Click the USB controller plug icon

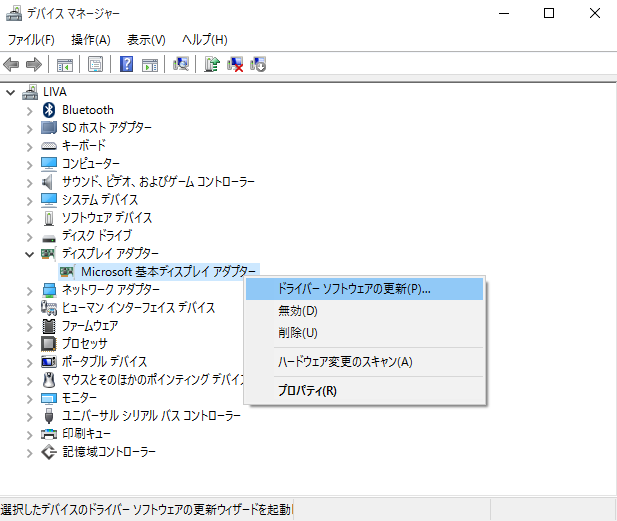pyautogui.click(x=49, y=416)
